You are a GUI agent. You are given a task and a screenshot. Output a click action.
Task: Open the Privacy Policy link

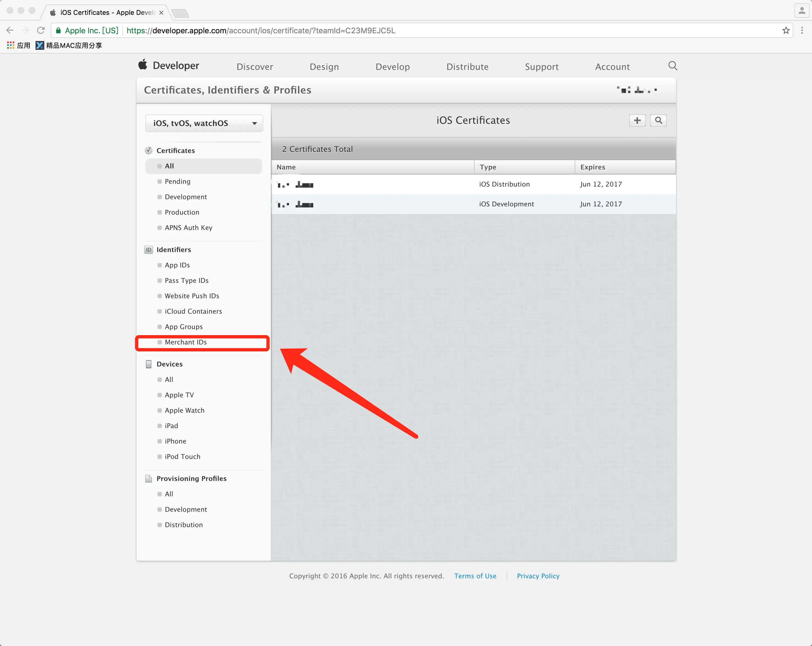point(538,576)
